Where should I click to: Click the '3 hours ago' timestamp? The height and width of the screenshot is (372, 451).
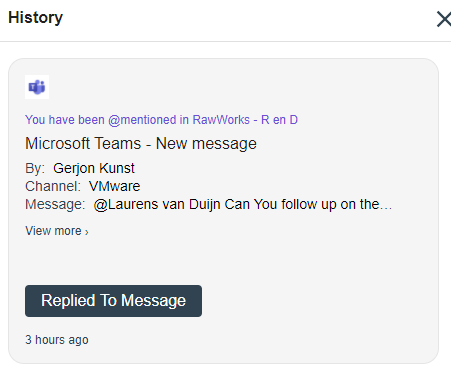[57, 340]
